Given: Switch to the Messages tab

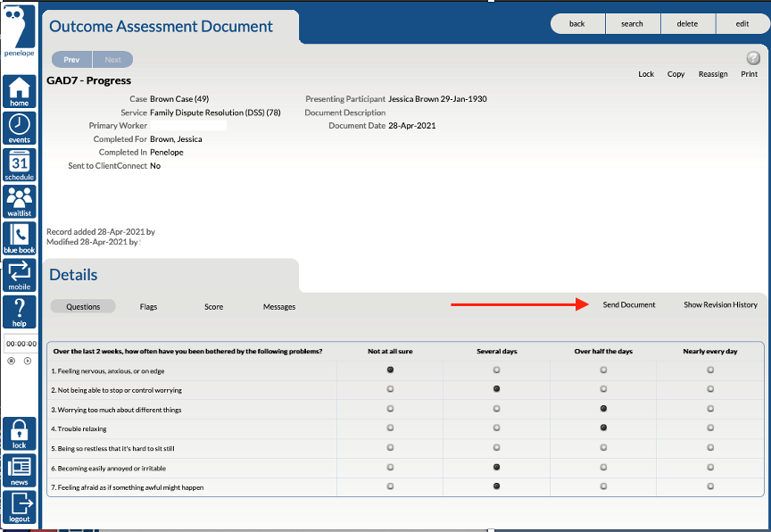Looking at the screenshot, I should point(278,306).
